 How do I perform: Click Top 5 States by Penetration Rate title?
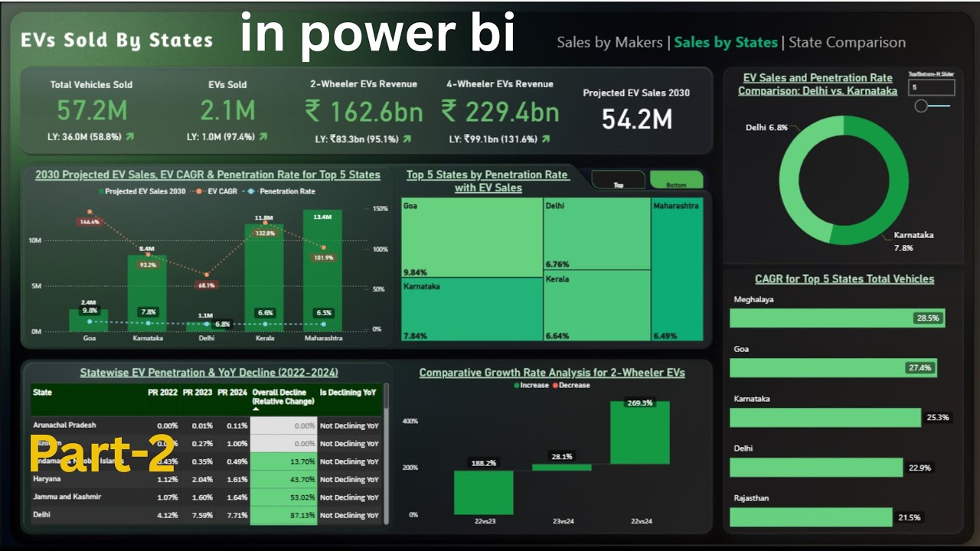pyautogui.click(x=488, y=181)
